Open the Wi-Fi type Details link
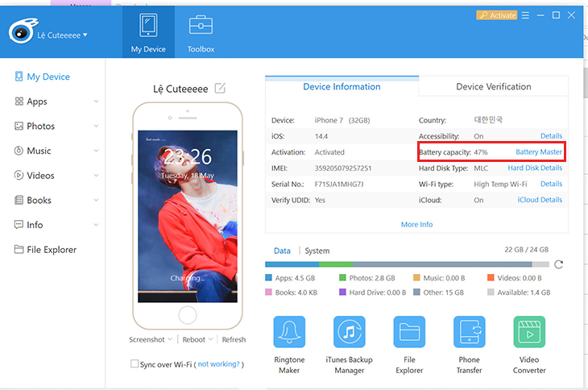Image resolution: width=588 pixels, height=390 pixels. coord(551,184)
